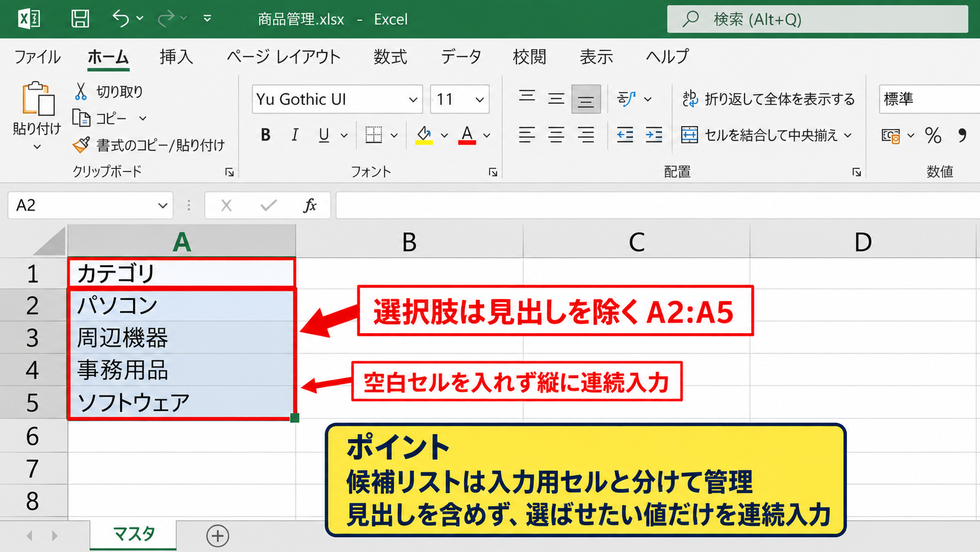Viewport: 980px width, 552px height.
Task: Click the Name Box showing A2
Action: tap(90, 205)
